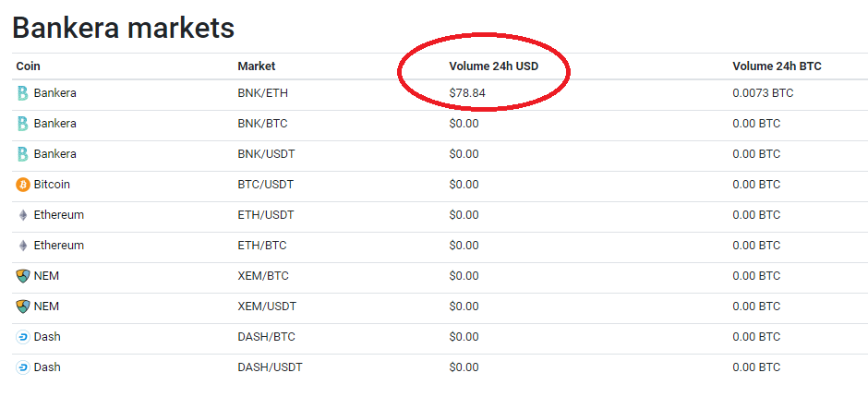Click the Dash icon in DASH/BTC row
This screenshot has width=868, height=397.
pyautogui.click(x=23, y=337)
